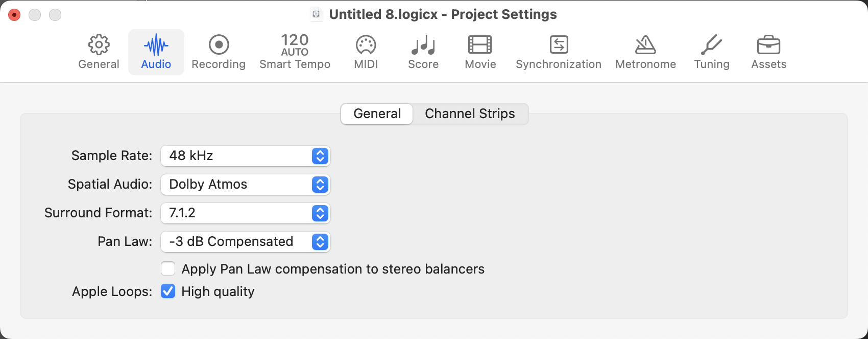Viewport: 868px width, 339px height.
Task: Open the Tuning settings pane
Action: (712, 51)
